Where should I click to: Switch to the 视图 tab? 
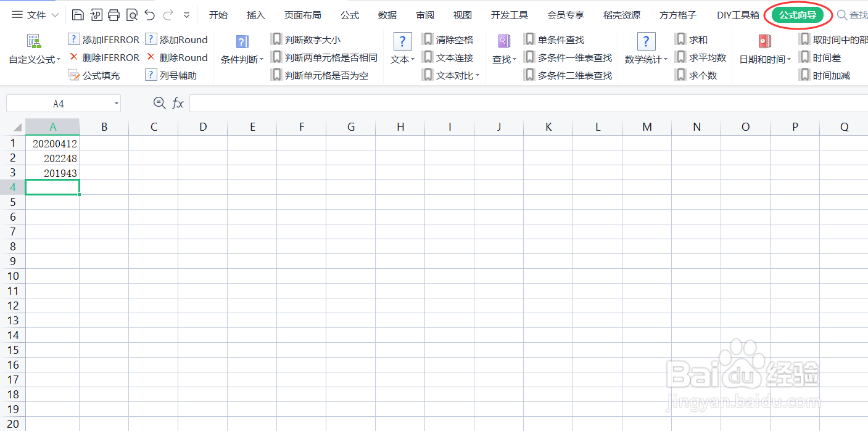[x=462, y=15]
